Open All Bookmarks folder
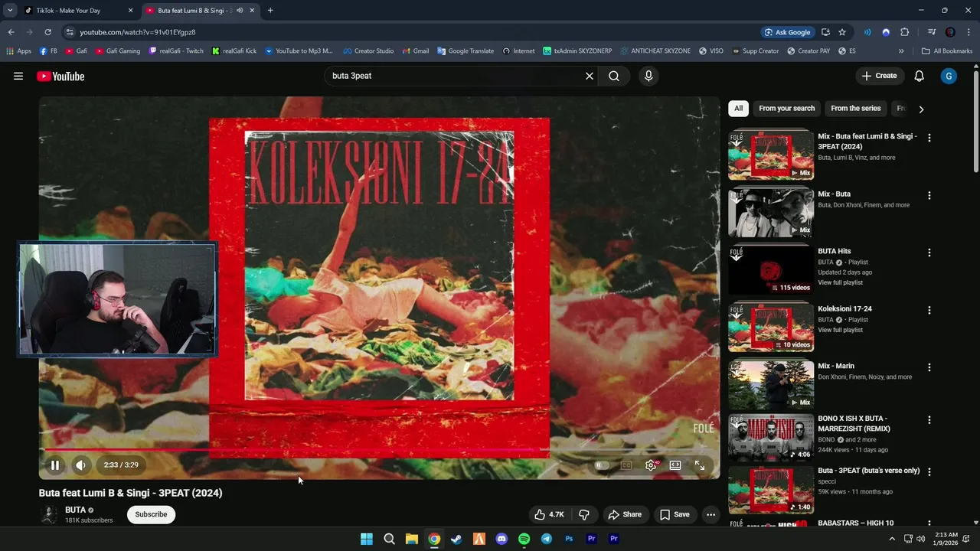Image resolution: width=980 pixels, height=551 pixels. 947,51
